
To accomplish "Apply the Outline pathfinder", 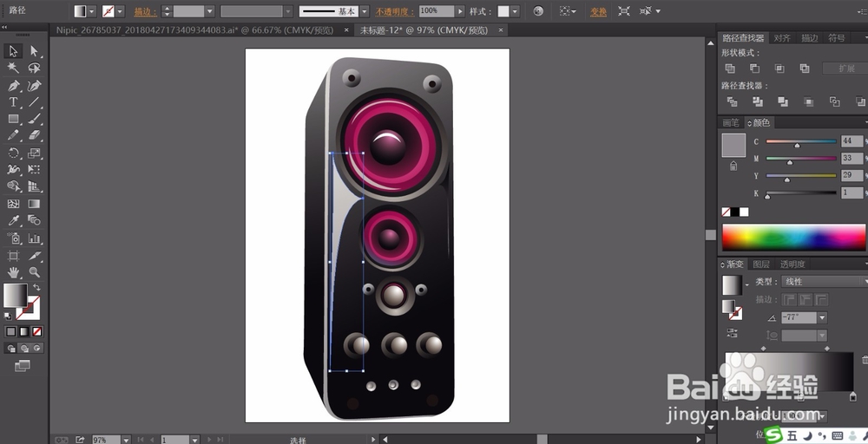I will [x=834, y=101].
